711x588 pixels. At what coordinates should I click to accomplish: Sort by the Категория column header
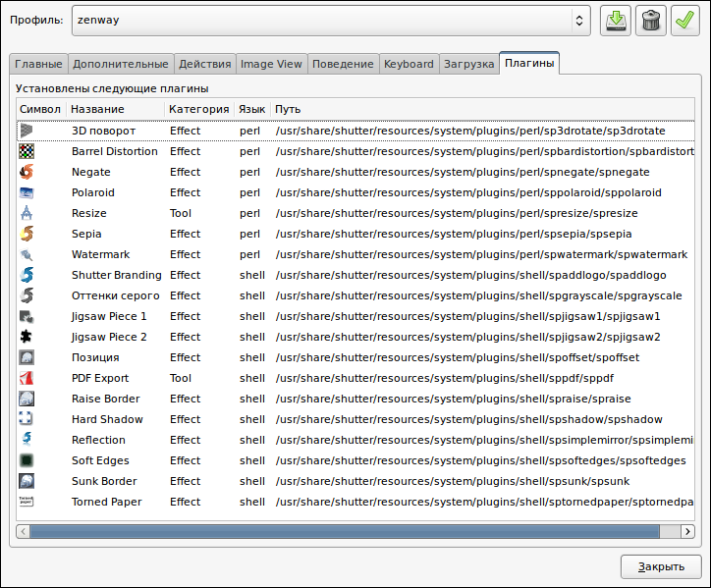[199, 109]
